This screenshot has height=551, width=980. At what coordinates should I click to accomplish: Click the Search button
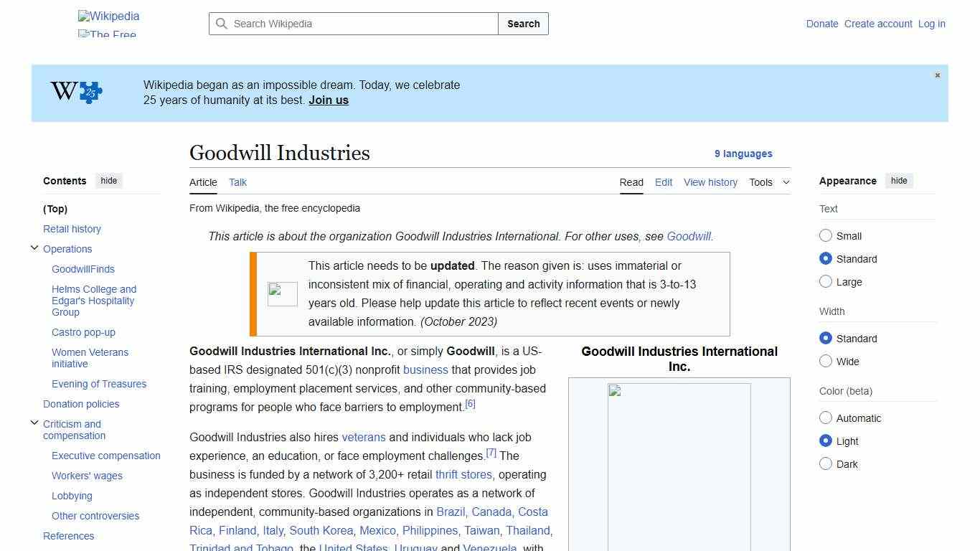coord(523,24)
